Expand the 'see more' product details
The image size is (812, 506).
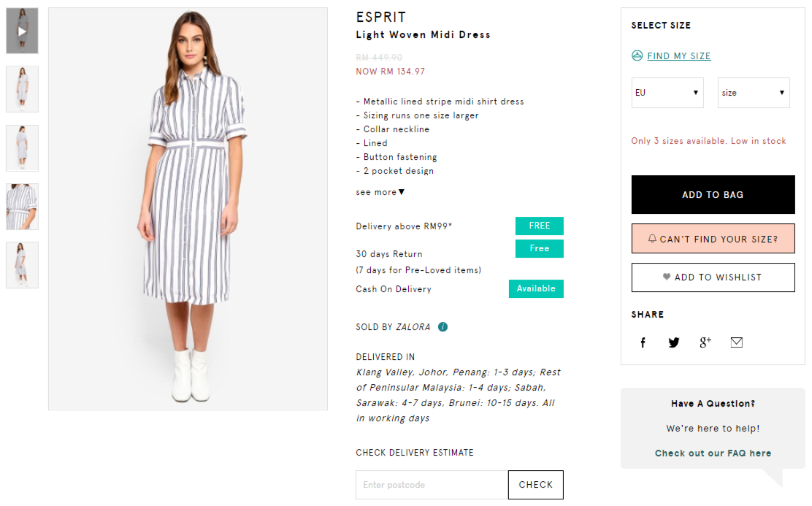pyautogui.click(x=380, y=192)
